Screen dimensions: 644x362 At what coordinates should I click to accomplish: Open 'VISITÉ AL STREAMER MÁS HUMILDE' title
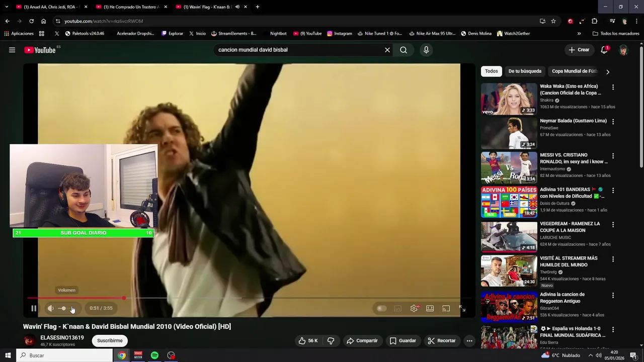(569, 261)
